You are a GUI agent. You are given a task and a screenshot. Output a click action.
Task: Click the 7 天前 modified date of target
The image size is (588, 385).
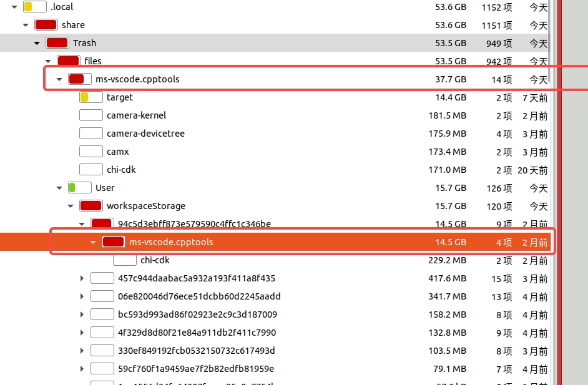[535, 98]
